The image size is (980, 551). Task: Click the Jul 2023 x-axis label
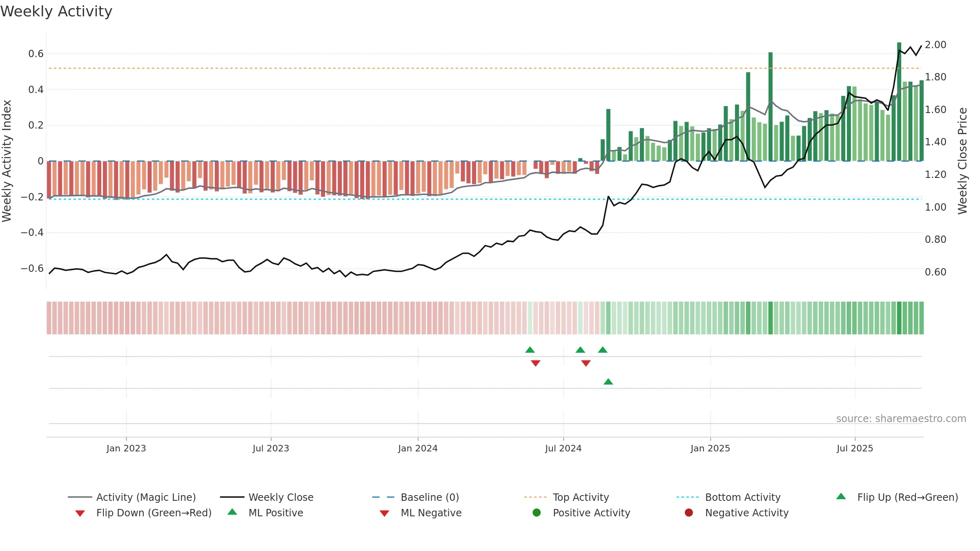(271, 448)
